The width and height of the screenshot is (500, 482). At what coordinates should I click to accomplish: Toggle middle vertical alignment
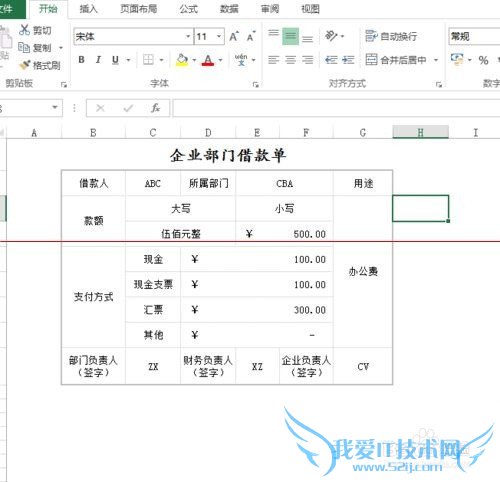pyautogui.click(x=290, y=36)
